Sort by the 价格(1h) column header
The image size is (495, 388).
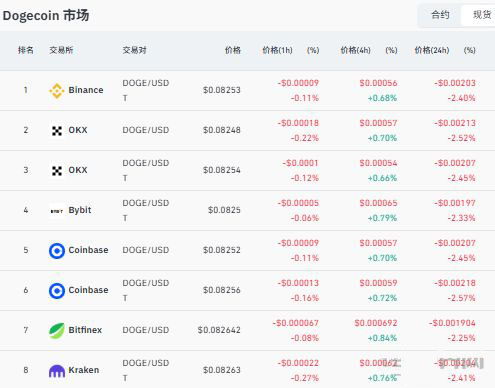[277, 50]
